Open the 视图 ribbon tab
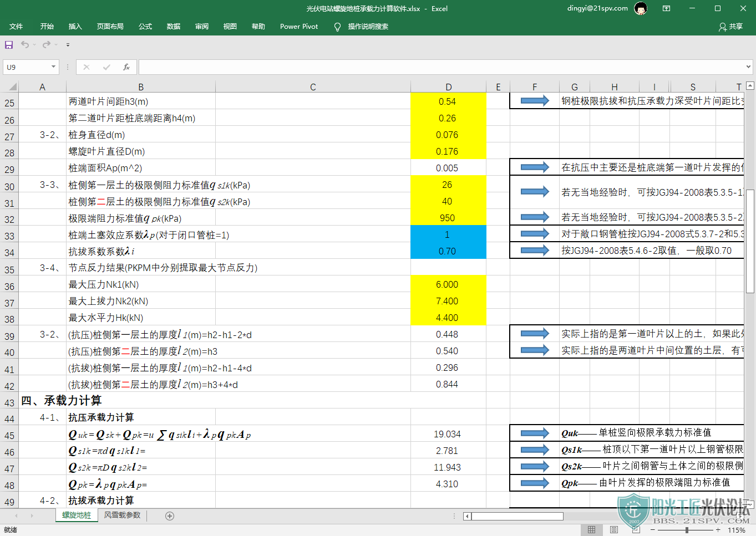Screen dimensions: 756x536 coord(230,27)
